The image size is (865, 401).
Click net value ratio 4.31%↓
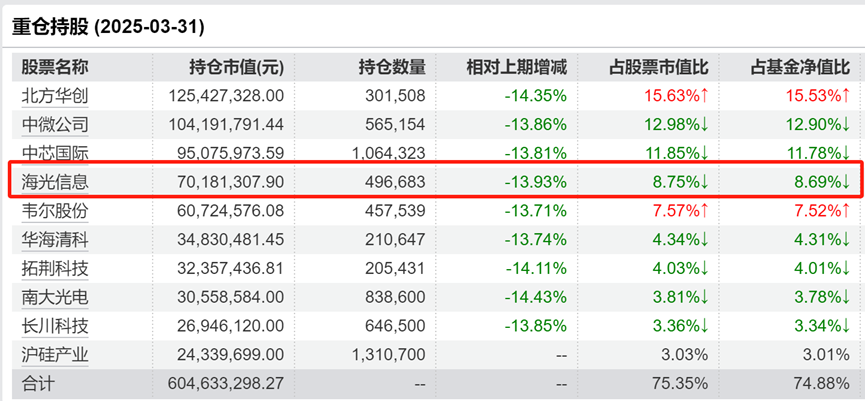click(820, 239)
